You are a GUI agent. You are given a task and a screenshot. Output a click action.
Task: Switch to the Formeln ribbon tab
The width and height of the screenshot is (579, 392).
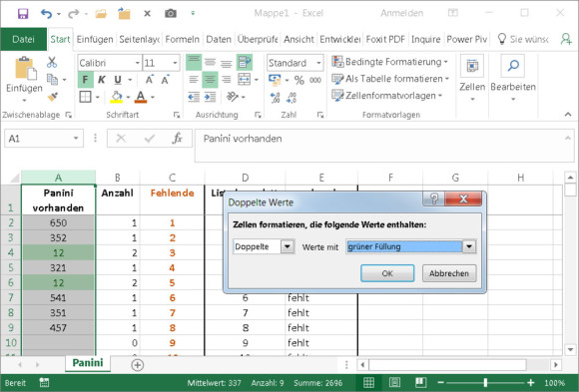[182, 39]
